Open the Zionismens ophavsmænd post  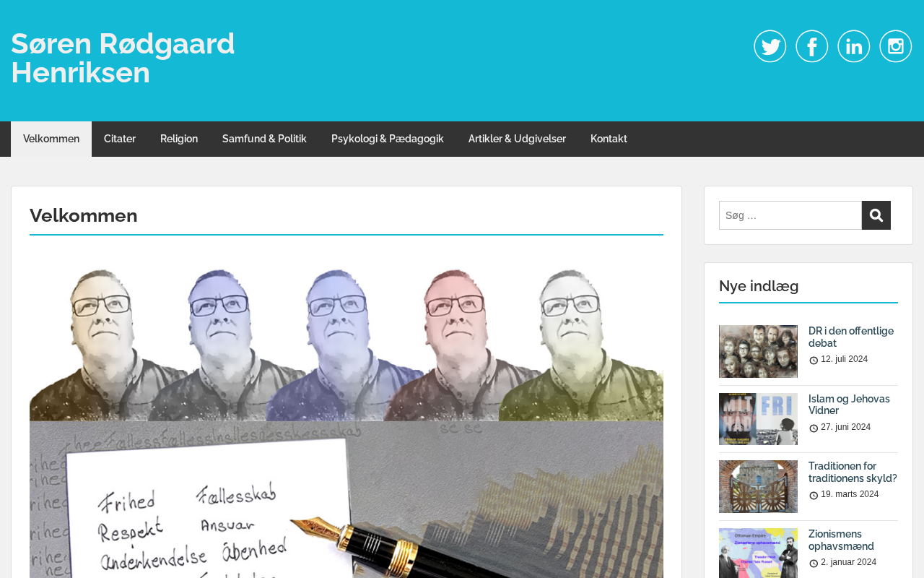click(x=841, y=540)
